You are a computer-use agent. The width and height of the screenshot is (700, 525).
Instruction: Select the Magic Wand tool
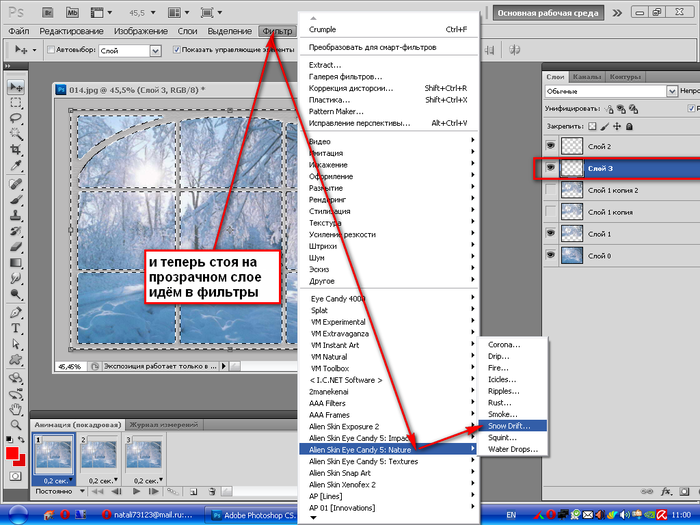[x=16, y=135]
